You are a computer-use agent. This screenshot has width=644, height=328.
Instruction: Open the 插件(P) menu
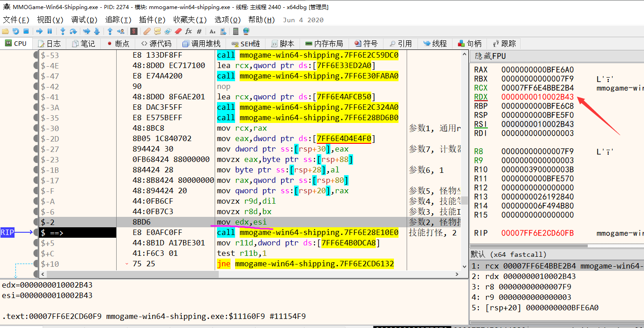pyautogui.click(x=152, y=20)
